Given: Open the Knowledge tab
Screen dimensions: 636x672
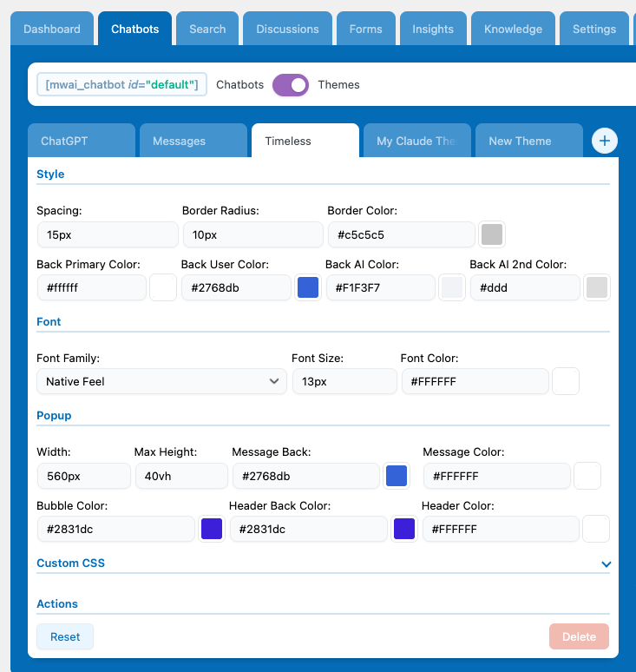Looking at the screenshot, I should coord(513,29).
